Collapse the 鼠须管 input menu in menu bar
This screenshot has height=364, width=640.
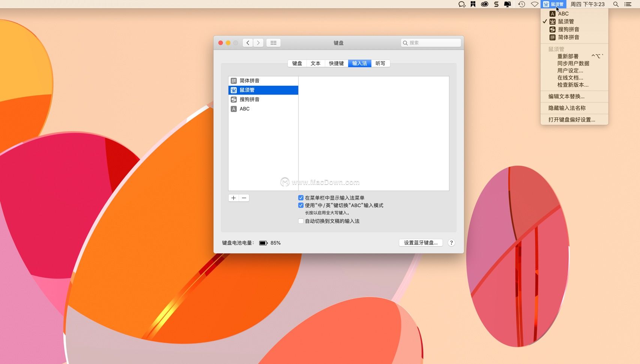pyautogui.click(x=554, y=4)
